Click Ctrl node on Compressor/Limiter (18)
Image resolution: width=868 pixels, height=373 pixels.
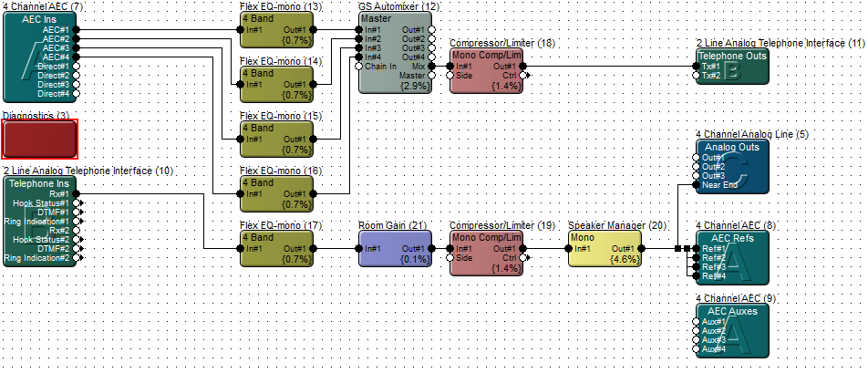point(524,76)
